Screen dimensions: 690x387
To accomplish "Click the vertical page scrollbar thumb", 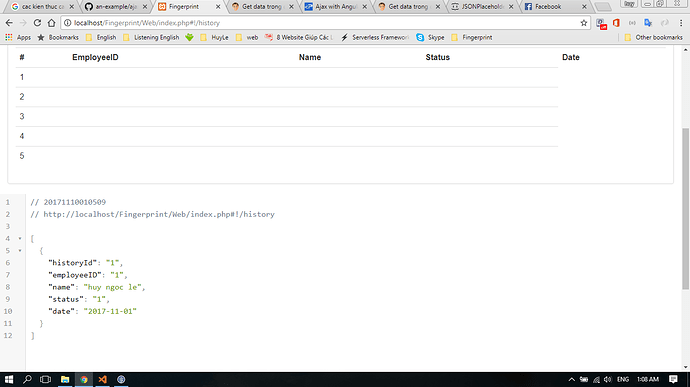I will (x=686, y=209).
